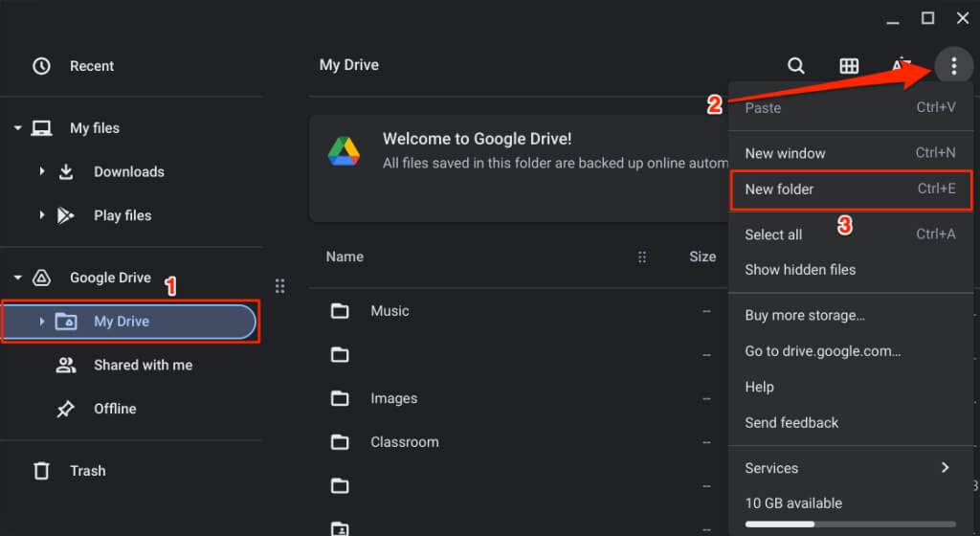Choose New window menu entry
980x536 pixels.
click(x=785, y=153)
